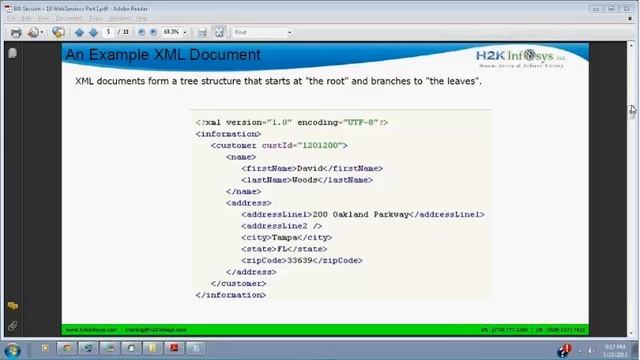Open the folder icon in the taskbar
The image size is (640, 360).
pos(152,348)
